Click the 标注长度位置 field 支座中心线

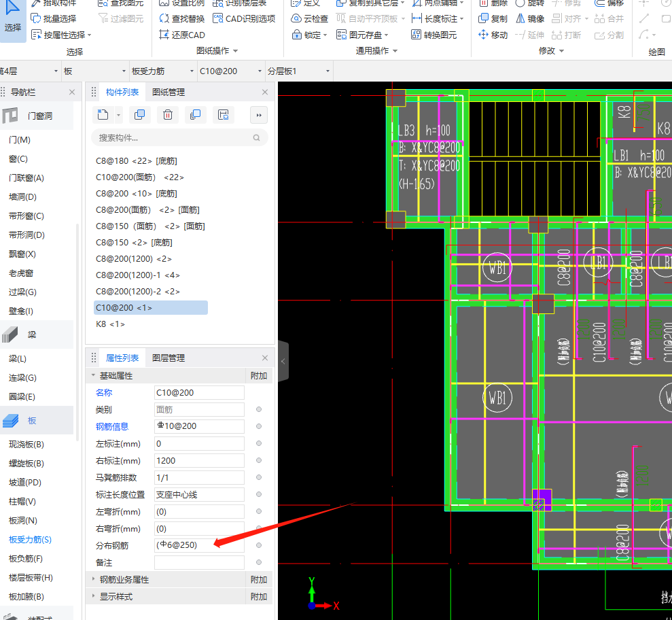(199, 494)
